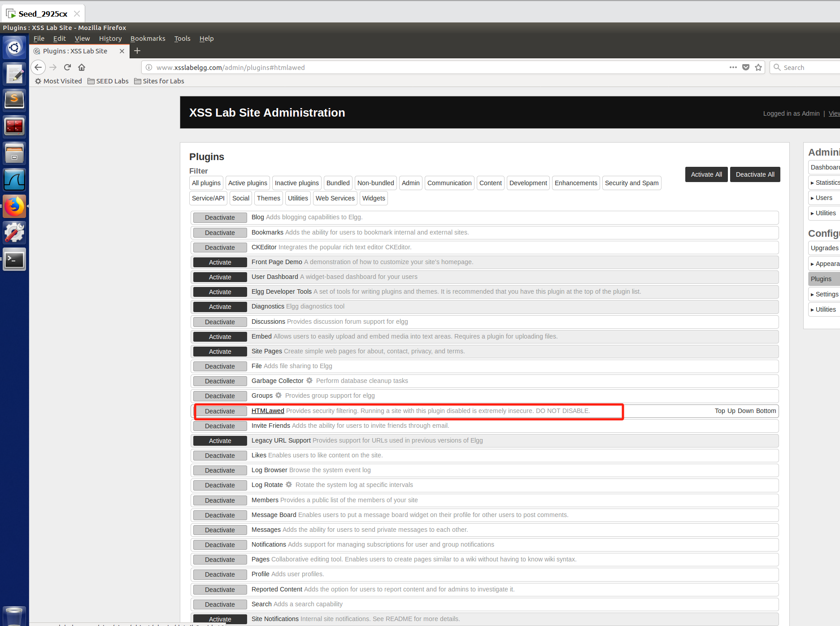Screen dimensions: 840x626
Task: Go to the browser home page
Action: point(82,67)
